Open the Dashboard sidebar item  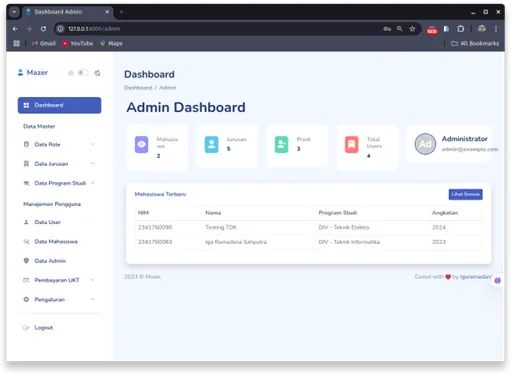(x=59, y=105)
